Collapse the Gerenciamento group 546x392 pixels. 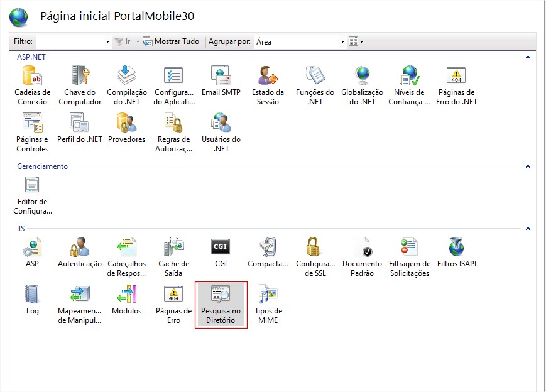coord(528,166)
